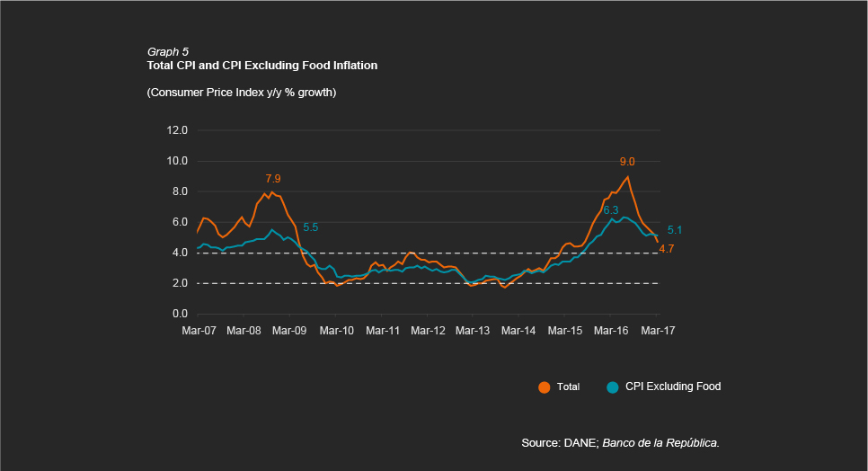The height and width of the screenshot is (471, 868).
Task: Toggle the Total series legend label
Action: (x=568, y=387)
